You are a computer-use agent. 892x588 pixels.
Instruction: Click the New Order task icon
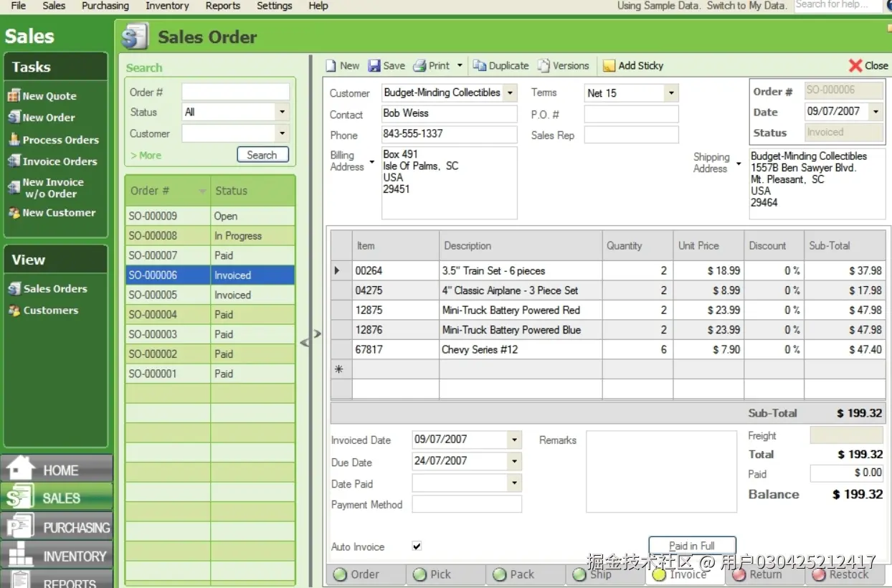(x=14, y=118)
